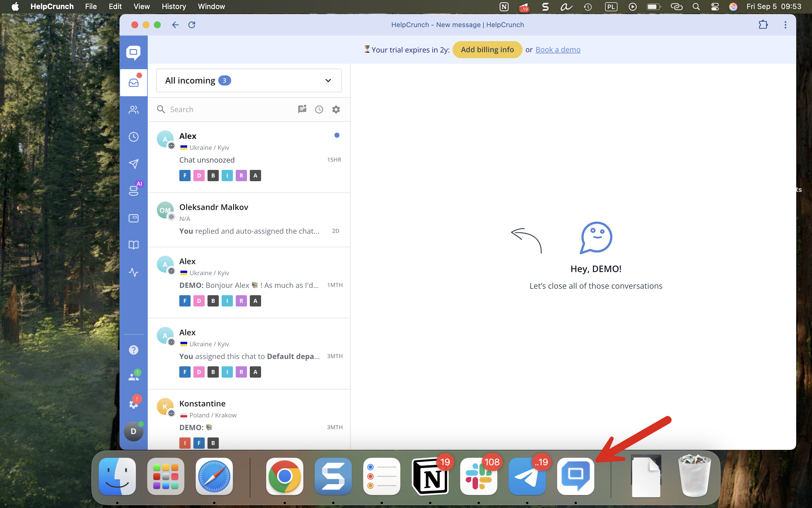Open Control Center in the menu bar
Viewport: 812px width, 508px height.
pyautogui.click(x=715, y=7)
